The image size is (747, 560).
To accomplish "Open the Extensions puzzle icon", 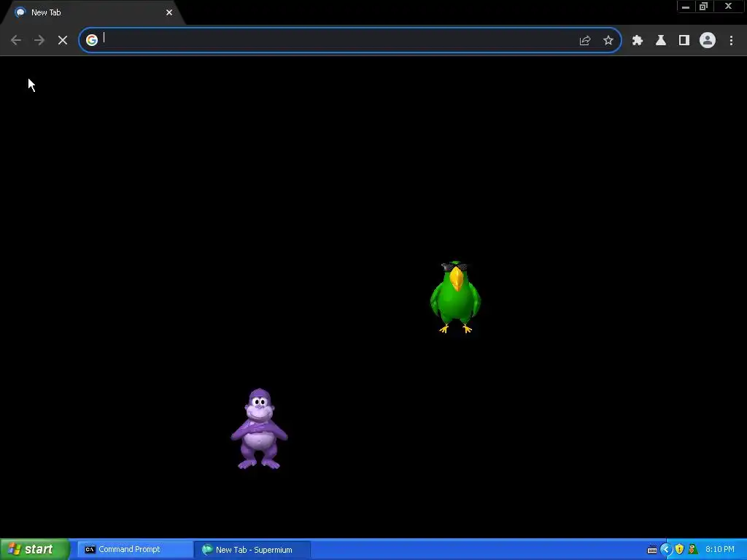I will coord(638,41).
